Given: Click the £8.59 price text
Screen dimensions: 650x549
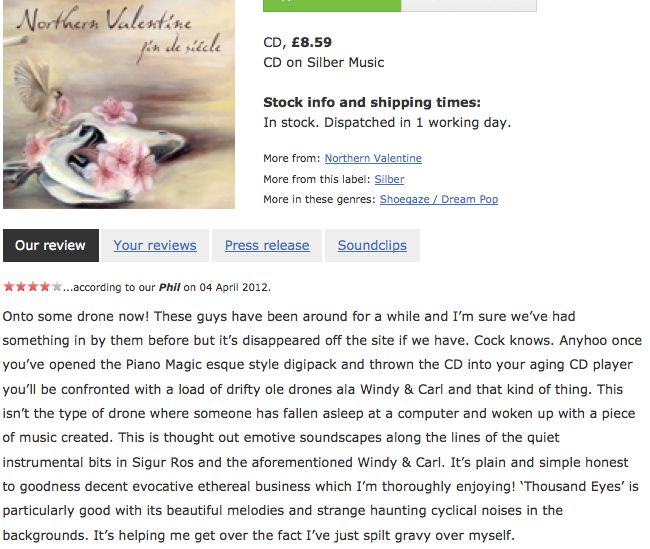Looking at the screenshot, I should 311,42.
